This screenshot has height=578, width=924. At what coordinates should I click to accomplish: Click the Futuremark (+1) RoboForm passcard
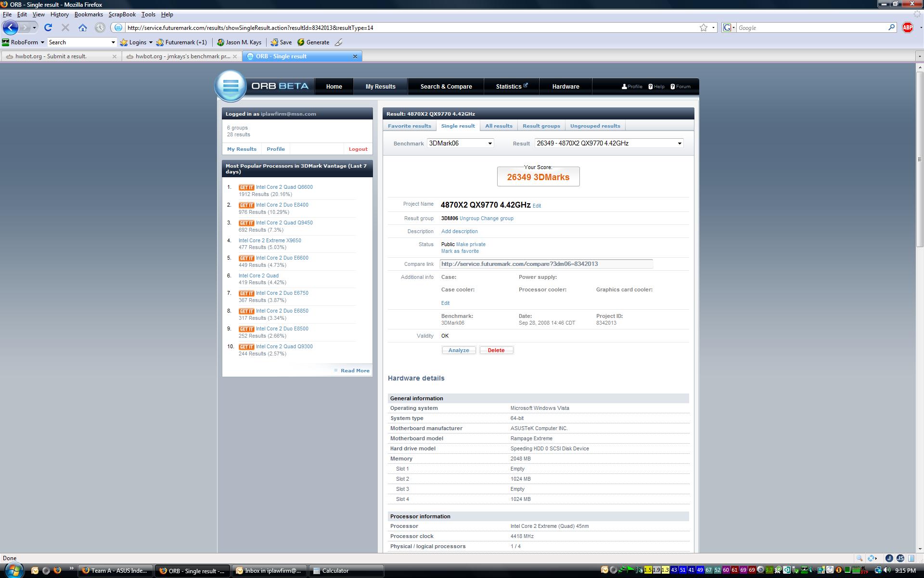(181, 42)
